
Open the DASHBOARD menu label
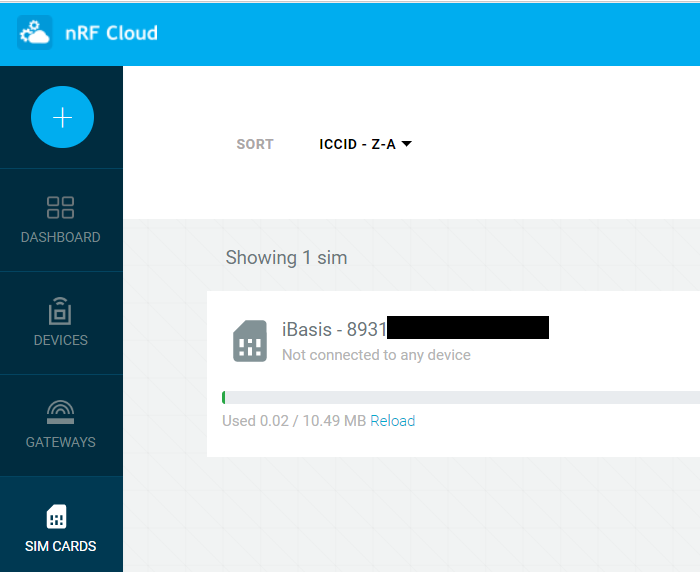pos(61,238)
